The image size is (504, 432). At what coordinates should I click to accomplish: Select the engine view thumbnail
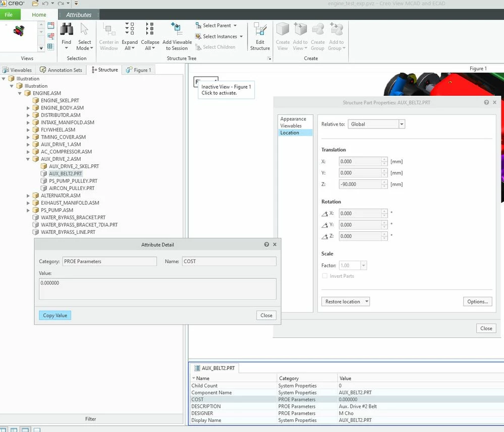[19, 31]
